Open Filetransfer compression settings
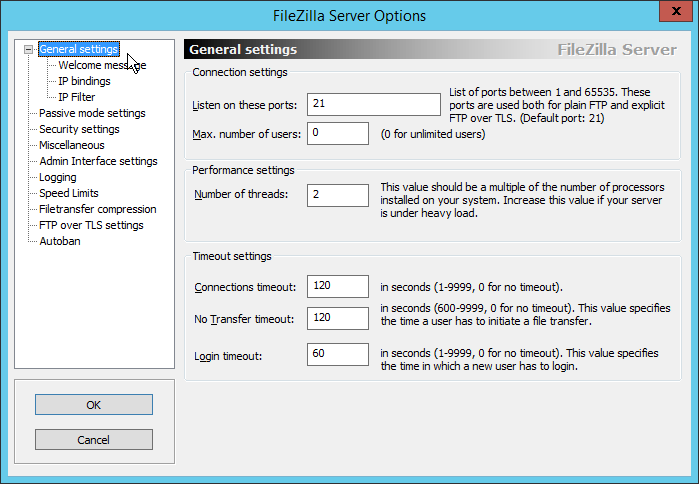The width and height of the screenshot is (699, 484). (x=98, y=209)
